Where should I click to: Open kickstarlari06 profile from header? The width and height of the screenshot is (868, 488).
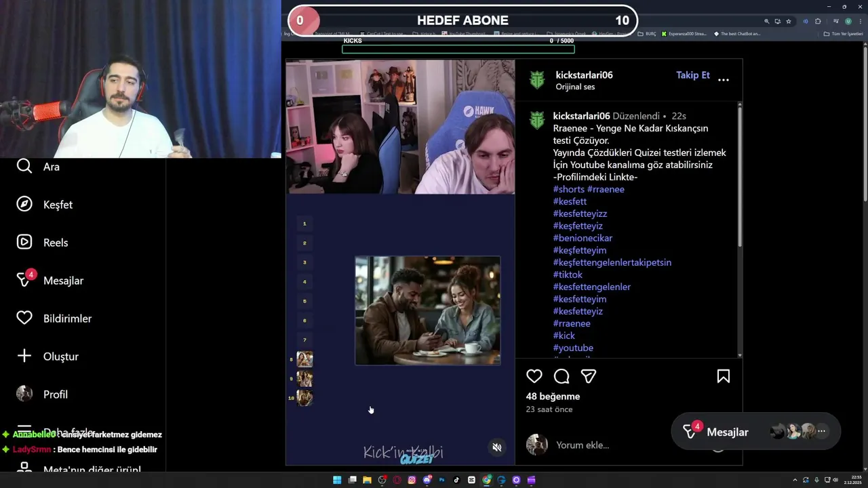(584, 75)
